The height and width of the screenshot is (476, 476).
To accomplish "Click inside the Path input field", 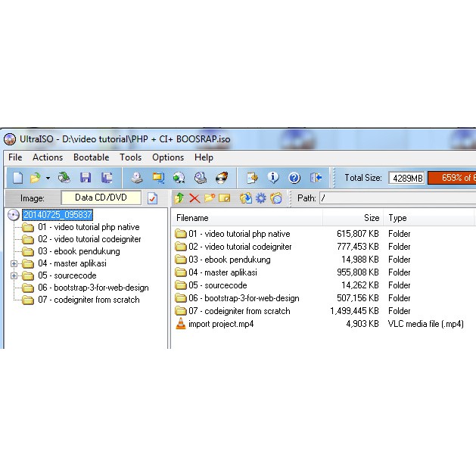I will click(x=398, y=198).
